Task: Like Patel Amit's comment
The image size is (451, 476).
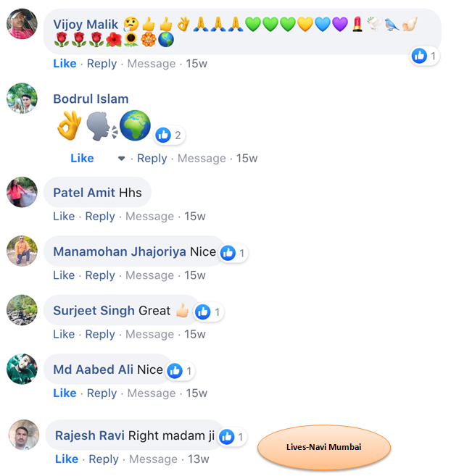Action: coord(64,217)
